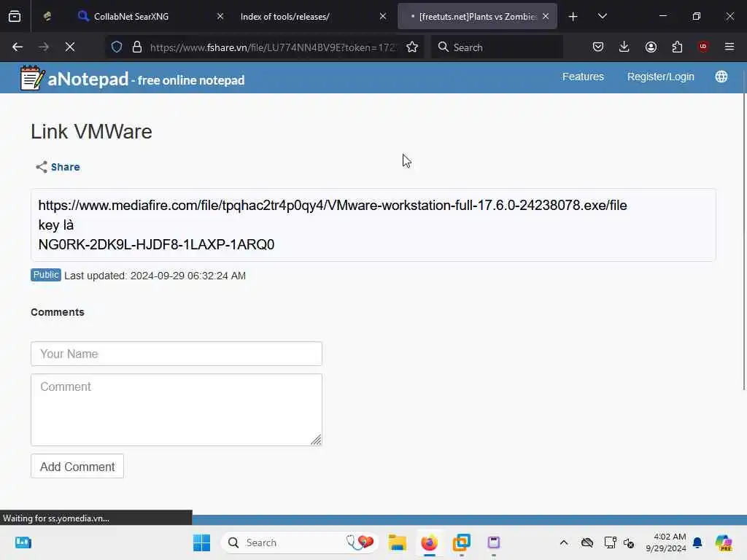Grab the Comment box resize handle
Viewport: 747px width, 560px height.
tap(317, 440)
